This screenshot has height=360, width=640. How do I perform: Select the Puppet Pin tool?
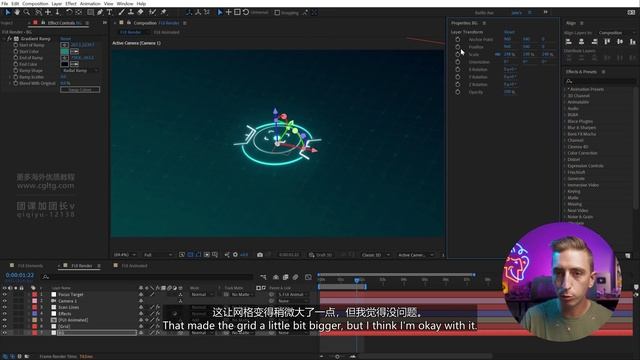coord(163,12)
